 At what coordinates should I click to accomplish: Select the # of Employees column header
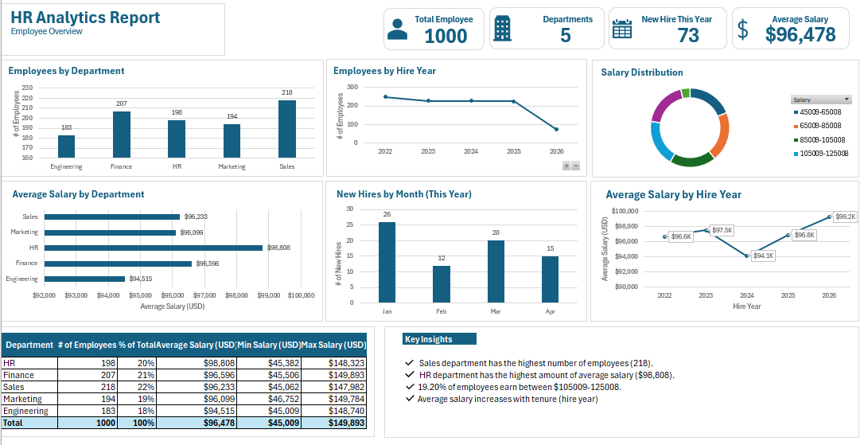click(x=87, y=345)
